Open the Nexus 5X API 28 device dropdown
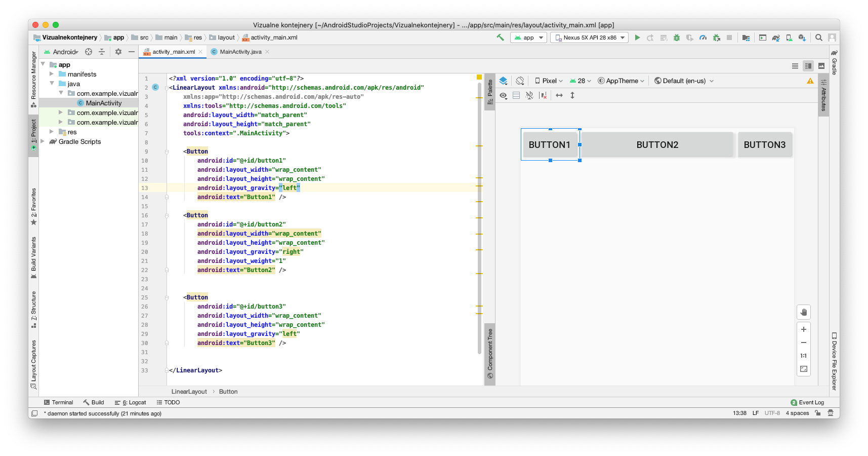The image size is (868, 456). pyautogui.click(x=589, y=37)
